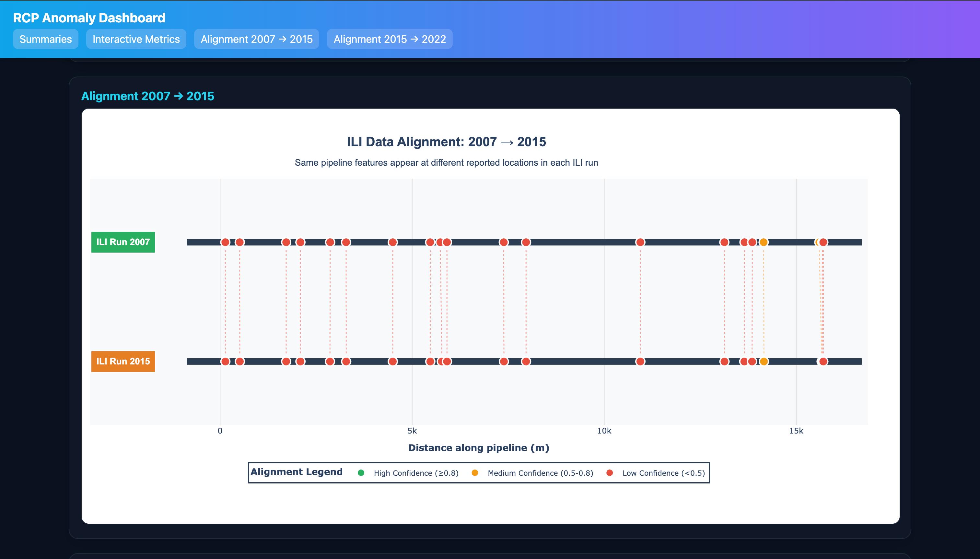This screenshot has width=980, height=559.
Task: Toggle Low Confidence legend entry
Action: [663, 473]
